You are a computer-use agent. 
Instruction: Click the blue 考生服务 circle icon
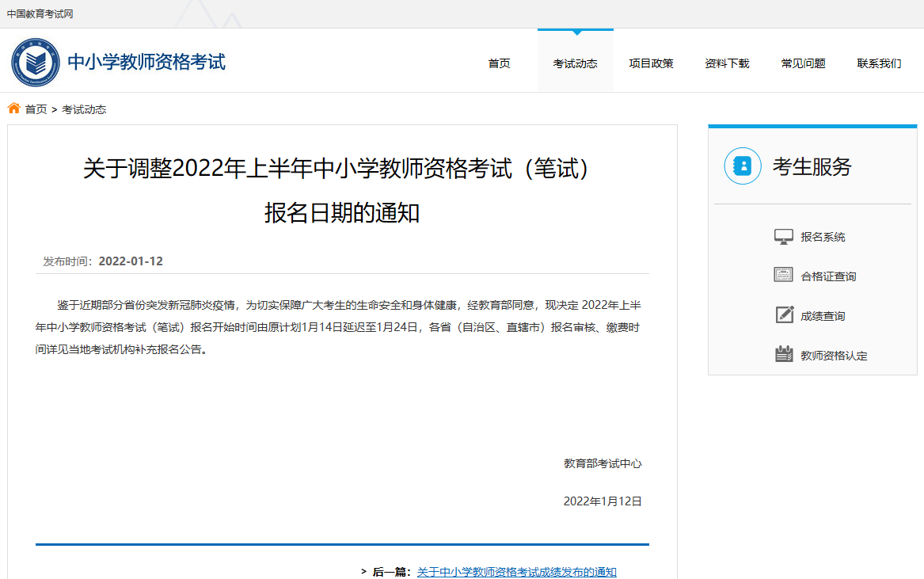coord(742,166)
